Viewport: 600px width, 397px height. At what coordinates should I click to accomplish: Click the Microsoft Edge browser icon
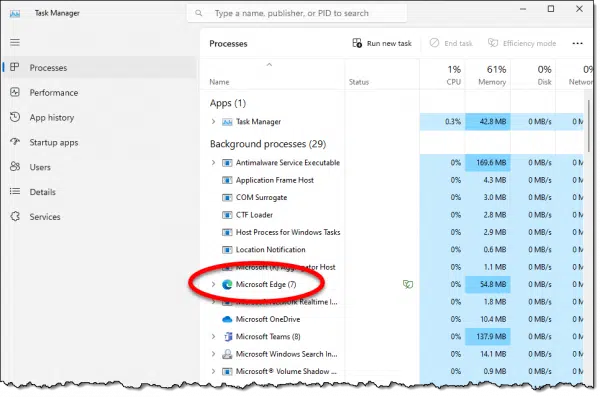[227, 284]
